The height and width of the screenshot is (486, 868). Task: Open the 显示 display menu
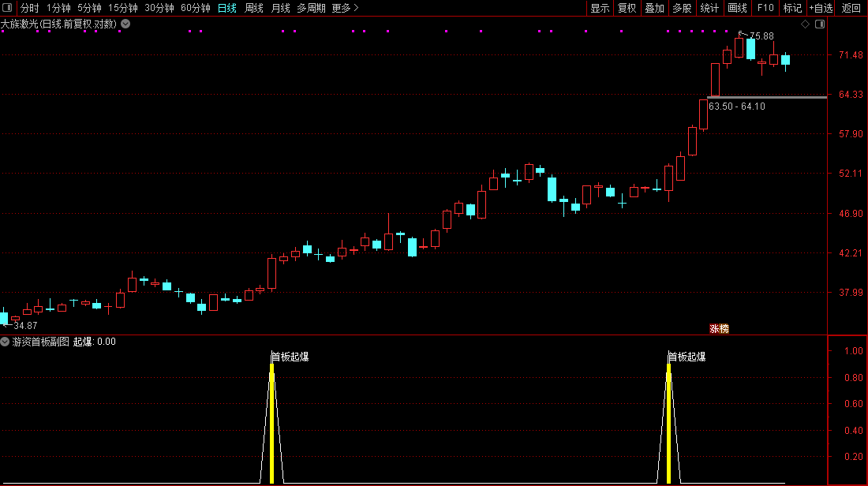coord(600,8)
